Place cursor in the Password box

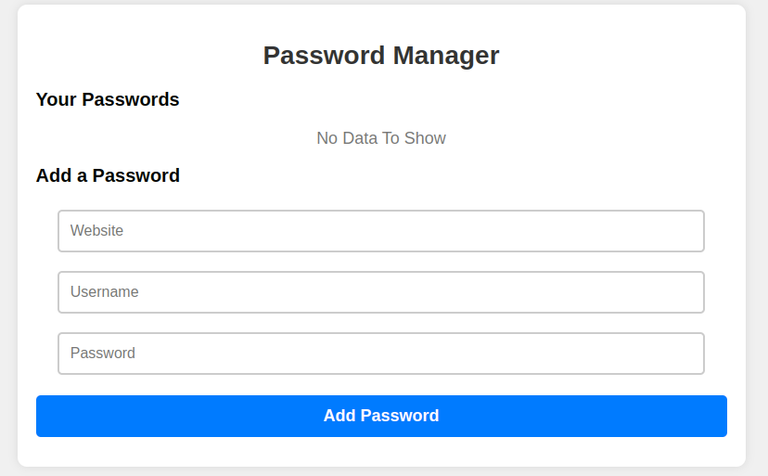(381, 353)
